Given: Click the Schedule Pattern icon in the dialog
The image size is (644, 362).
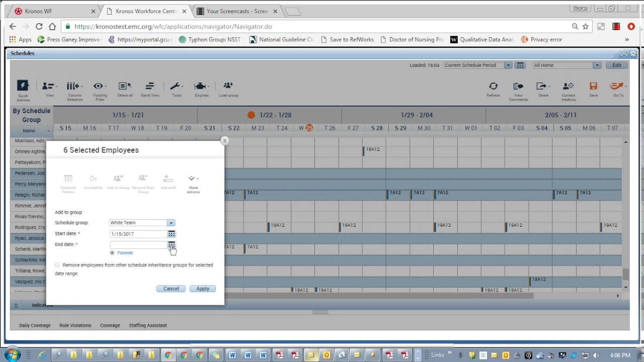Looking at the screenshot, I should (68, 179).
